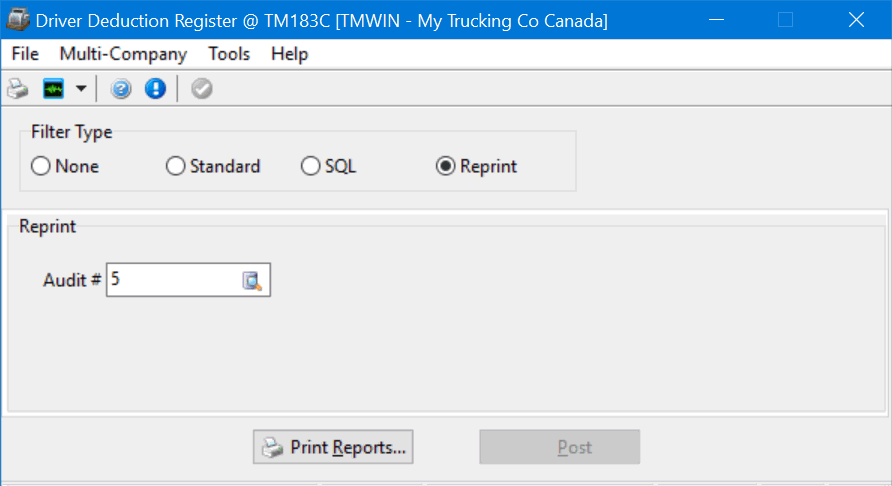Screen dimensions: 892x486
Task: Click the Print Reports button
Action: pyautogui.click(x=333, y=447)
